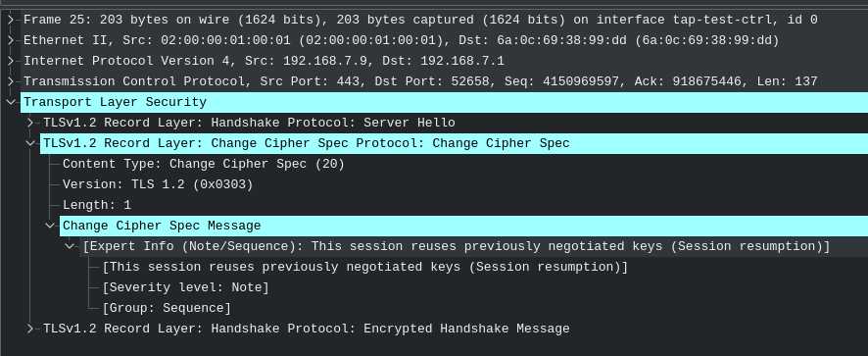The width and height of the screenshot is (868, 356).
Task: Expand Transmission Control Protocol arrow
Action: (x=11, y=81)
